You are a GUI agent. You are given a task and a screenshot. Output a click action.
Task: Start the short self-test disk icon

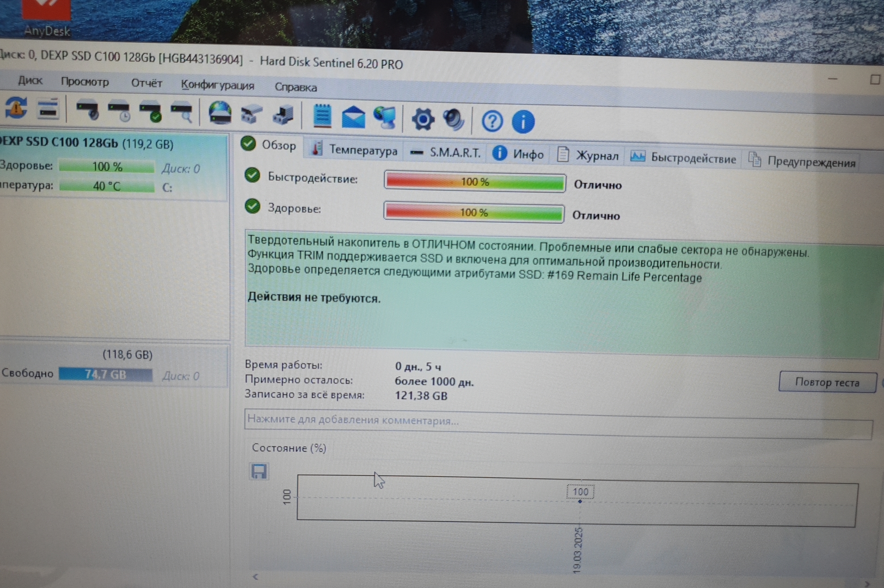(x=88, y=111)
